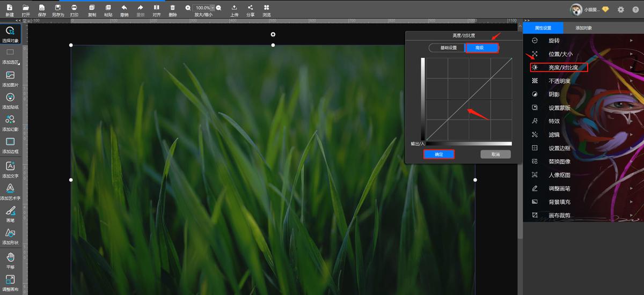Open the 属性设置 properties tab

click(x=543, y=28)
